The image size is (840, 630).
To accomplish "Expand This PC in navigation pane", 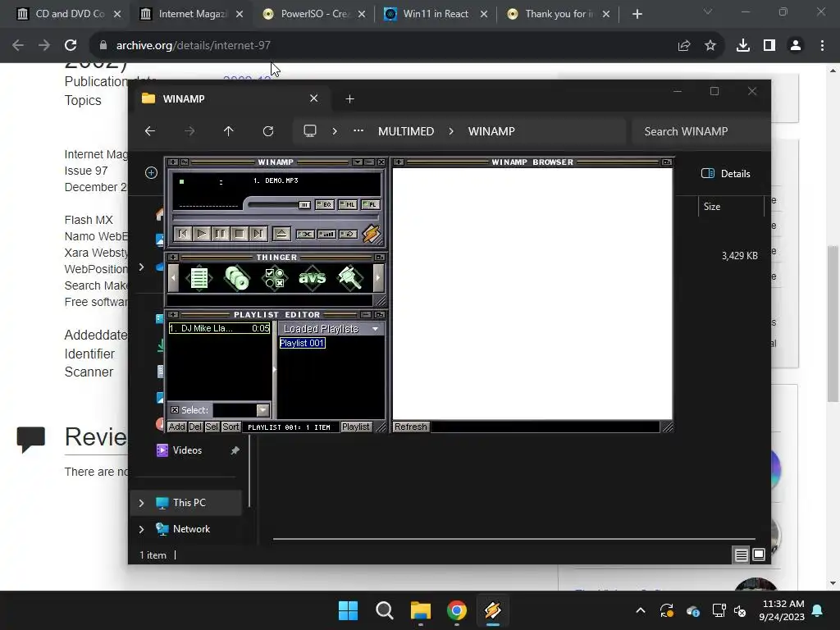I will point(141,503).
